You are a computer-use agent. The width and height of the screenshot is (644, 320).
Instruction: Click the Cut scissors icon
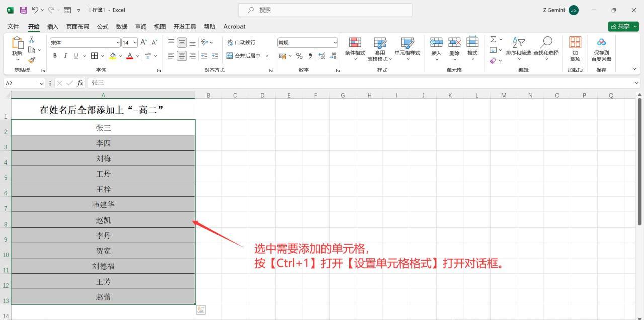pos(31,40)
